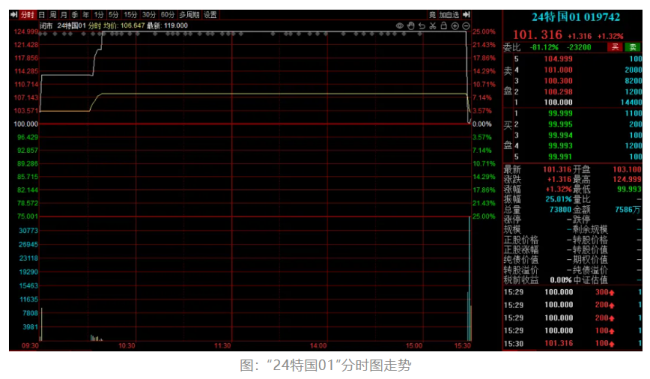The image size is (650, 379).
Task: Select sell level 1 price 100.000
Action: 558,102
